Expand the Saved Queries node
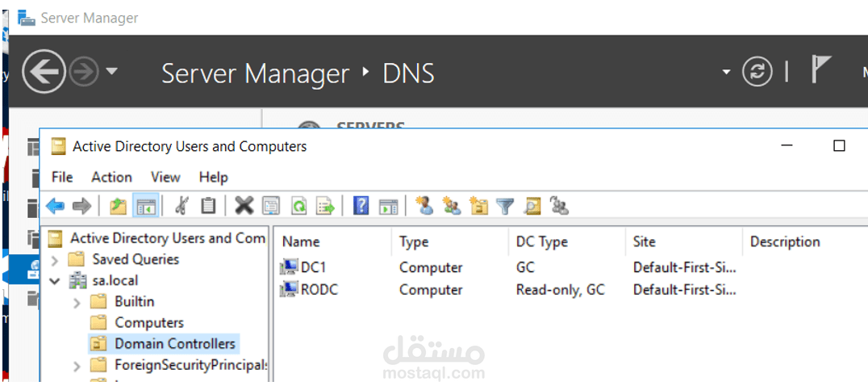Screen dimensions: 868x390 coord(54,259)
